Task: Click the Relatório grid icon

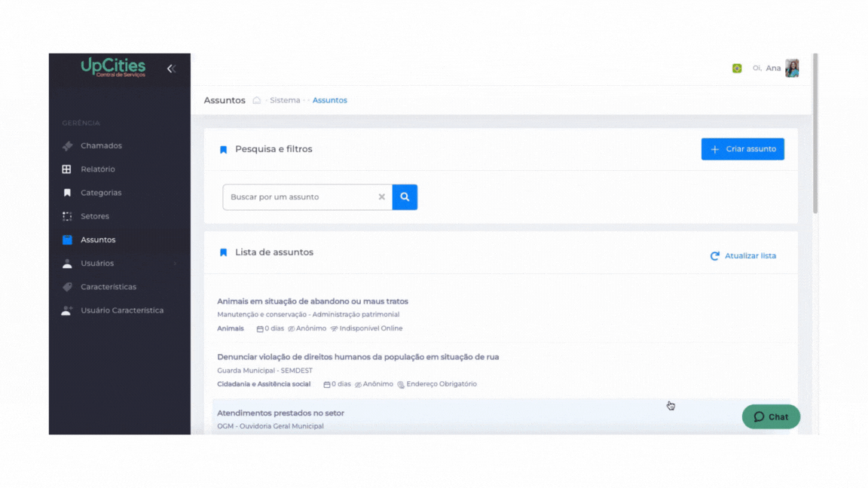Action: pos(66,169)
